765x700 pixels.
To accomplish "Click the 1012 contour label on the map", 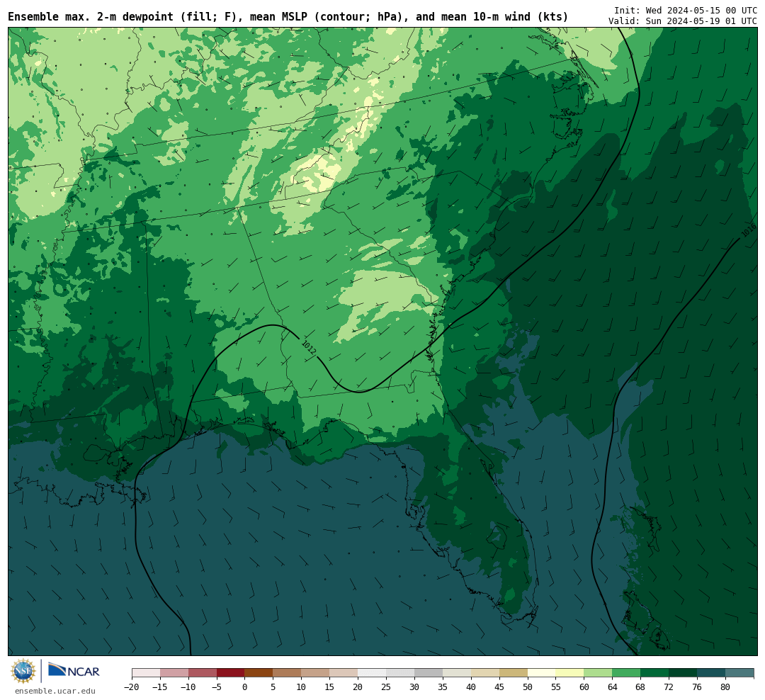I will pos(309,347).
